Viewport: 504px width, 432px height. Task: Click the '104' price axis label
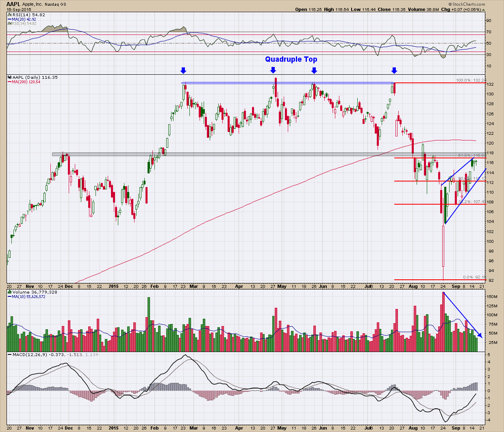pos(491,222)
